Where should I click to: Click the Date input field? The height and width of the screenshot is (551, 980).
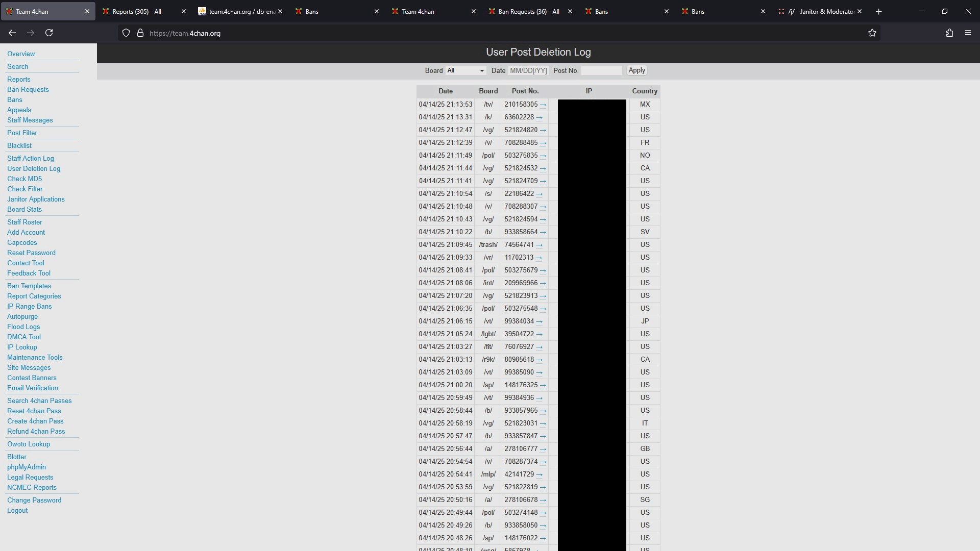tap(528, 70)
